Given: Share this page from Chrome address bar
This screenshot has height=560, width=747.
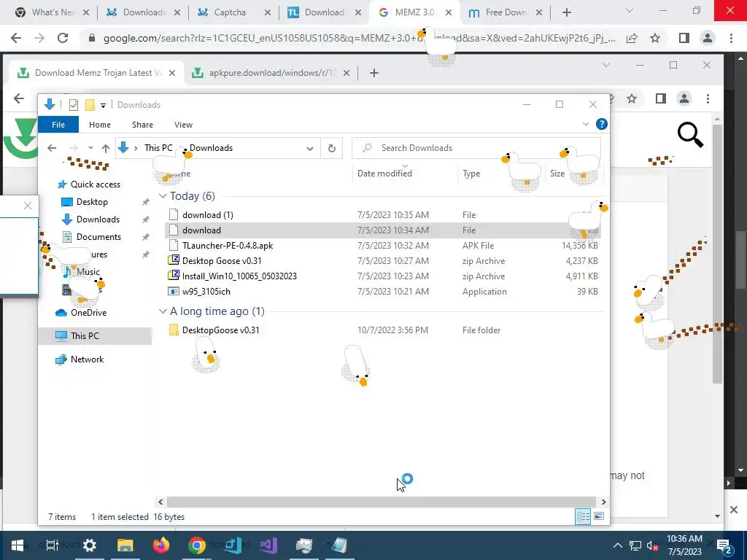Looking at the screenshot, I should pos(632,38).
